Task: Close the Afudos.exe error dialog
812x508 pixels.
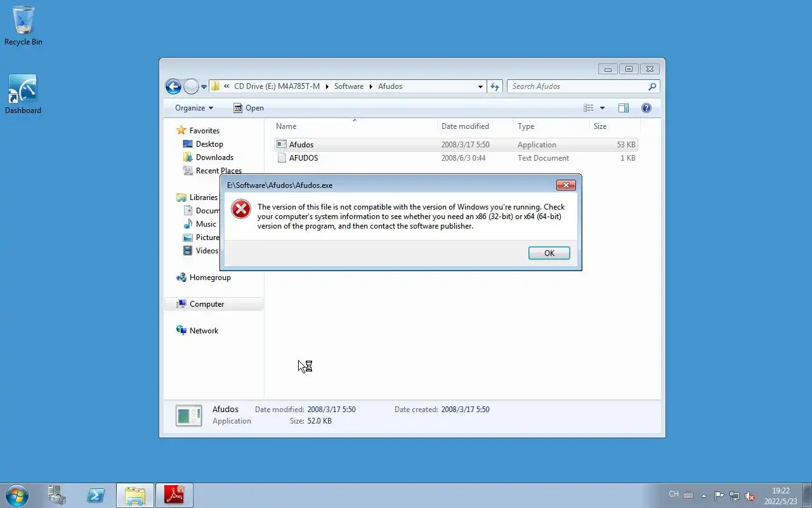Action: 566,185
